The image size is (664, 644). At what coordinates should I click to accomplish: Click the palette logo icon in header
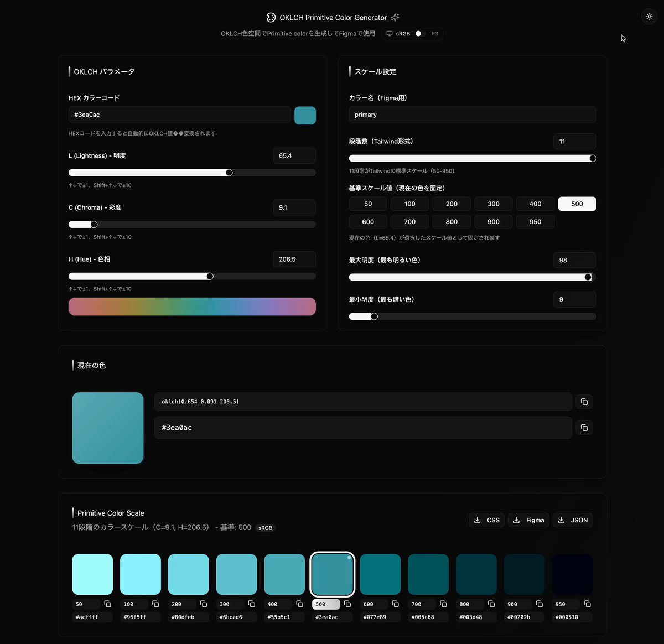click(271, 18)
